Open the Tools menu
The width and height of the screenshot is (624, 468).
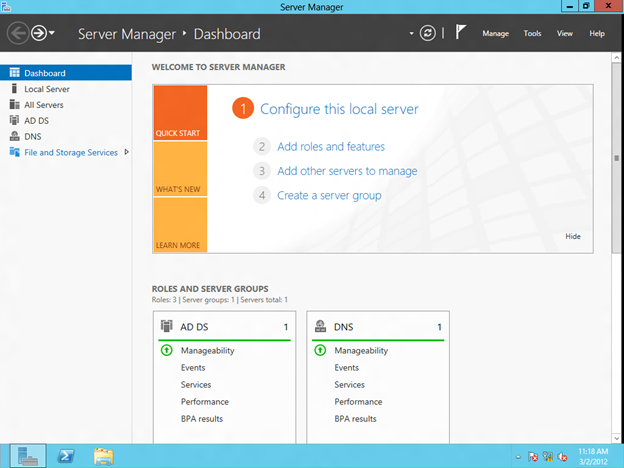(x=532, y=34)
